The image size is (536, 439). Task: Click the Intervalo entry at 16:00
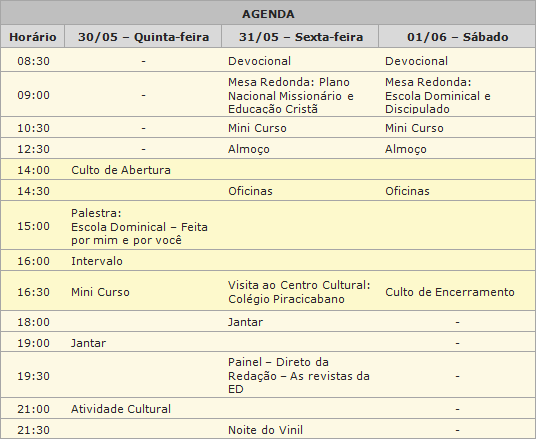coord(97,261)
